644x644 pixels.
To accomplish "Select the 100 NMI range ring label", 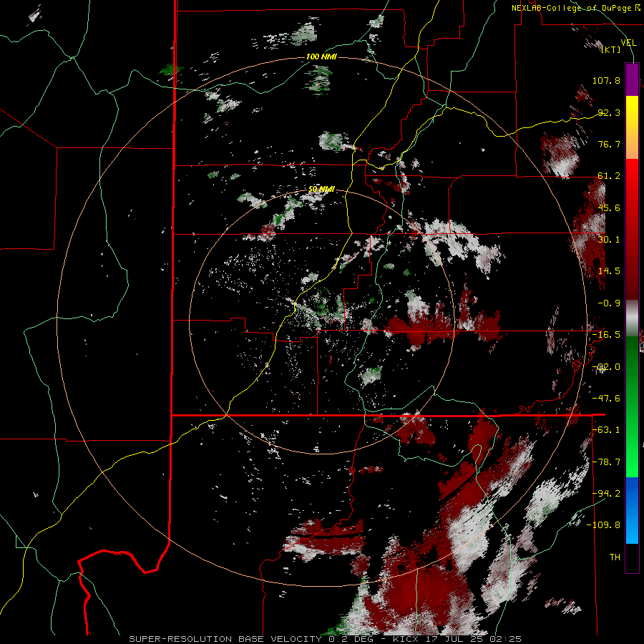I will 321,57.
